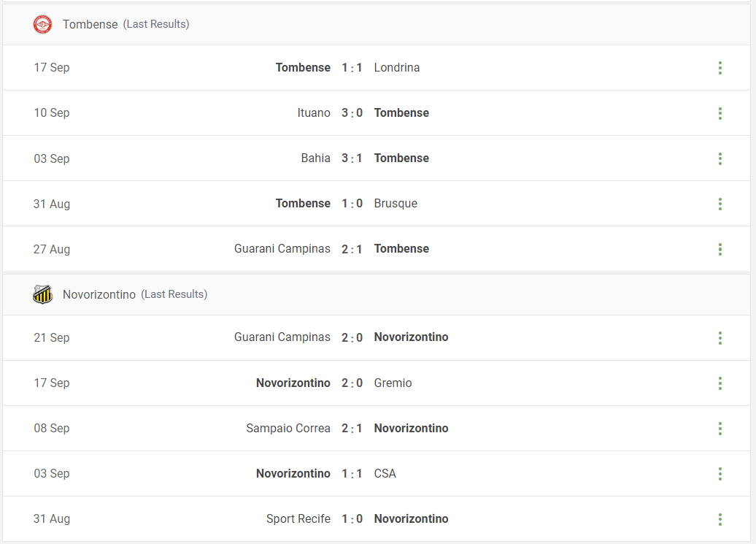Screen dimensions: 756x544
Task: Click the 1:1 score against CSA
Action: [x=352, y=474]
